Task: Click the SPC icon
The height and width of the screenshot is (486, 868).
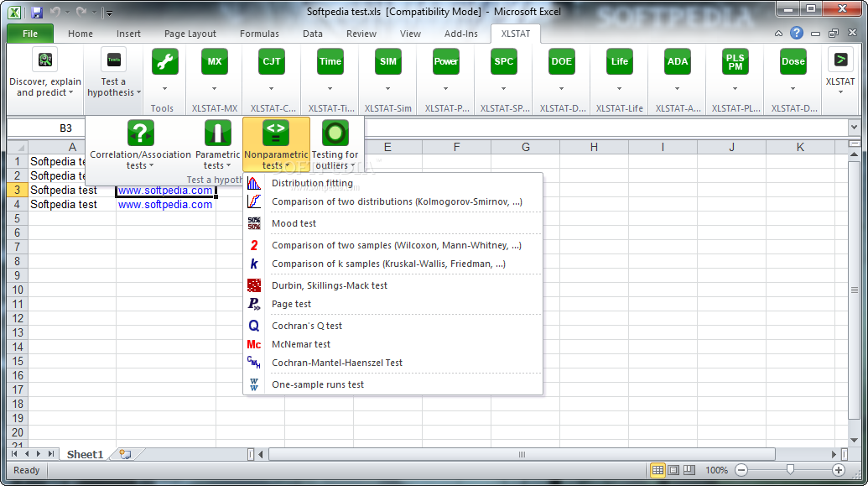Action: (504, 61)
